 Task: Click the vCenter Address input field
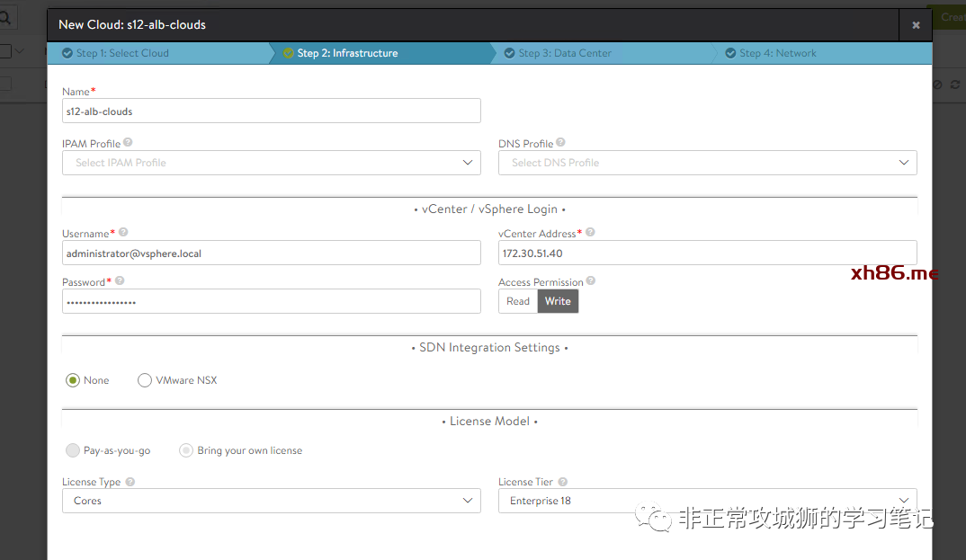(707, 253)
